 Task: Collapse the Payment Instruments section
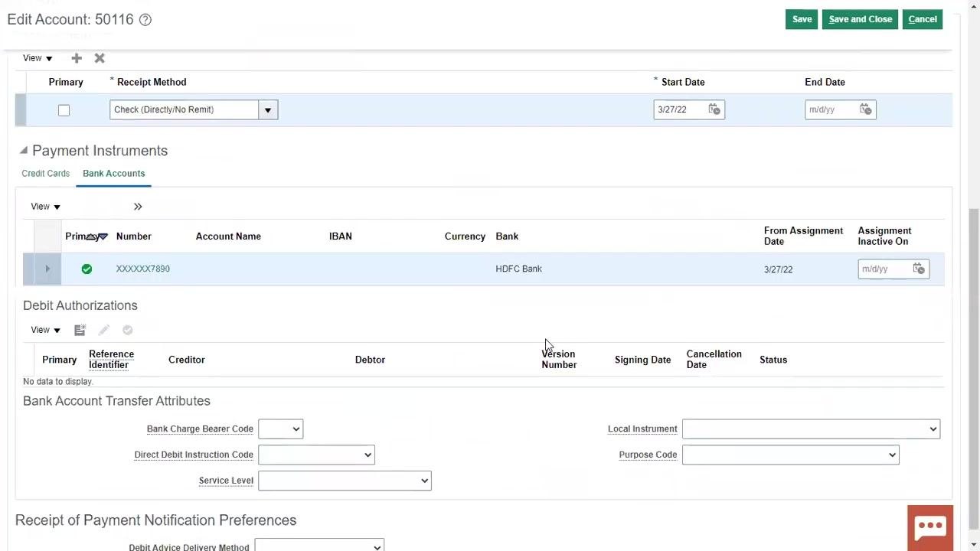point(23,151)
